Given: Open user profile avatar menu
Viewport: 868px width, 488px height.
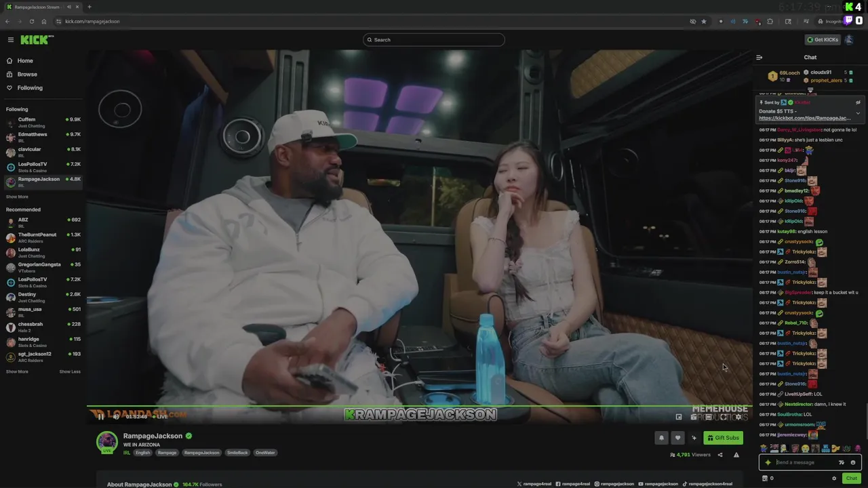Looking at the screenshot, I should 849,40.
